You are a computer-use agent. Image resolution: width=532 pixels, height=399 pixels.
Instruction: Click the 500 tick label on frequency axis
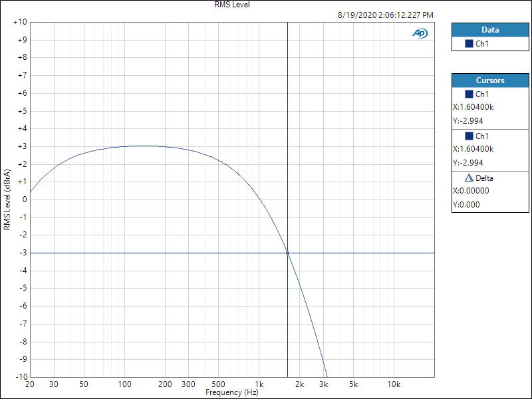point(219,384)
